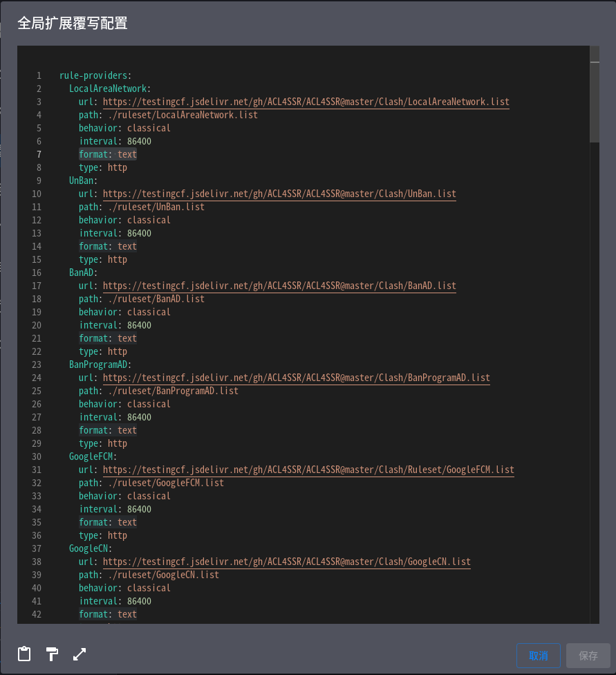Click type: http on line 36

(103, 535)
